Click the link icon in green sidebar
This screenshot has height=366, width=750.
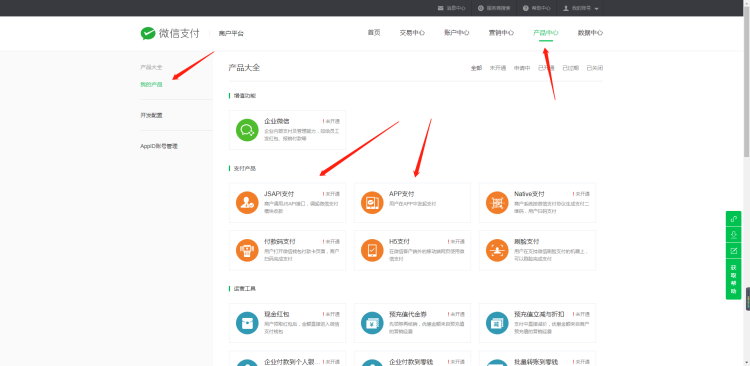(733, 219)
